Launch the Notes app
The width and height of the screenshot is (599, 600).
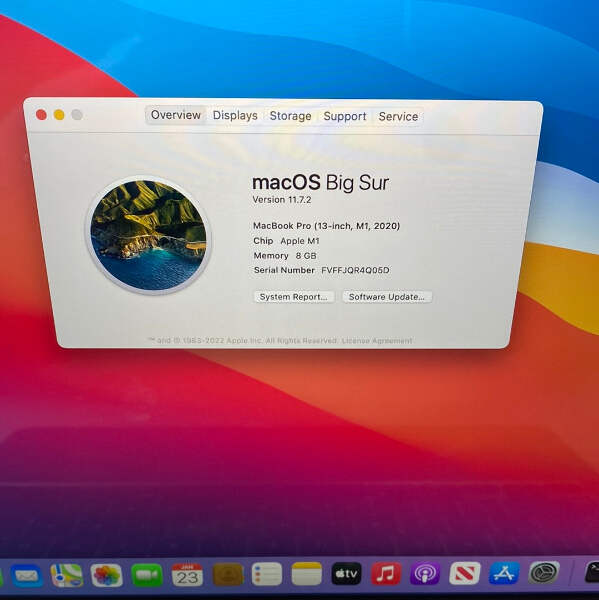307,574
